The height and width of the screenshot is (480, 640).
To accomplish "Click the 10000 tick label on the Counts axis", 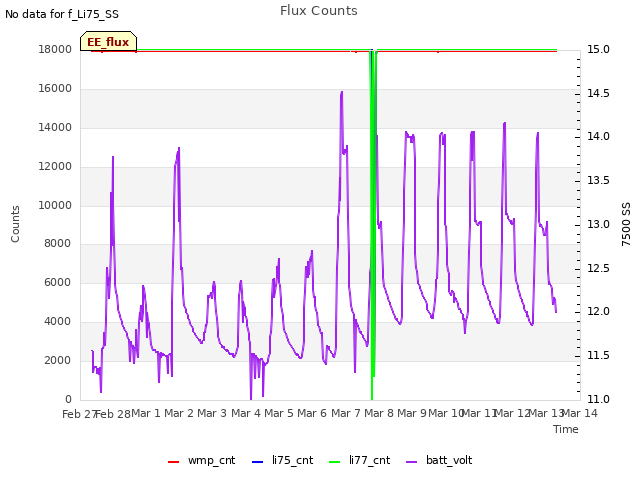I will 55,205.
